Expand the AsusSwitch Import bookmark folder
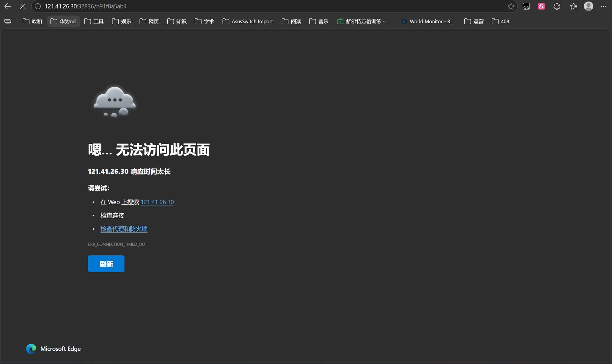Image resolution: width=612 pixels, height=364 pixels. click(x=248, y=21)
